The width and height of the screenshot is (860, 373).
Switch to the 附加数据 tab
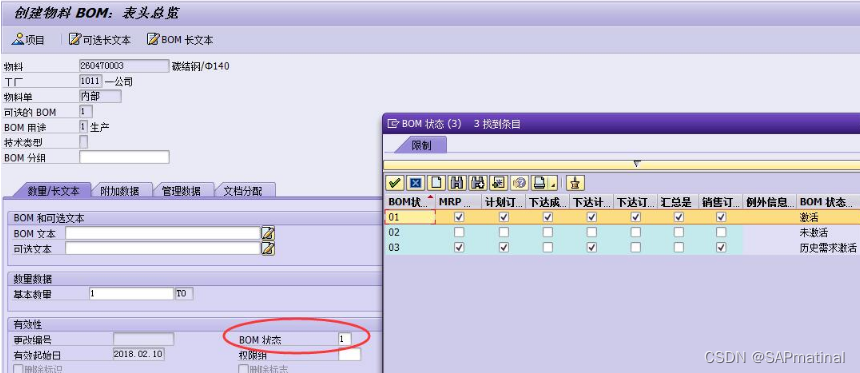pyautogui.click(x=120, y=191)
